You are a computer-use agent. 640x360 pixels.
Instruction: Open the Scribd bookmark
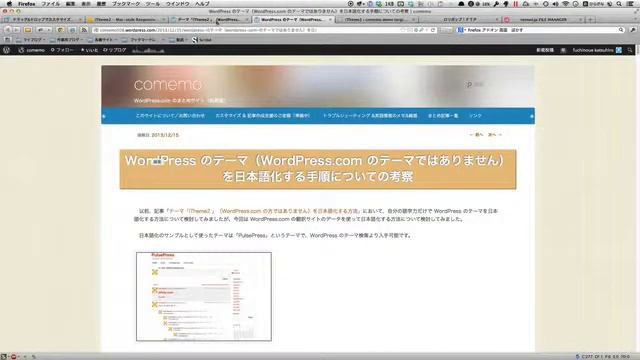coord(202,40)
